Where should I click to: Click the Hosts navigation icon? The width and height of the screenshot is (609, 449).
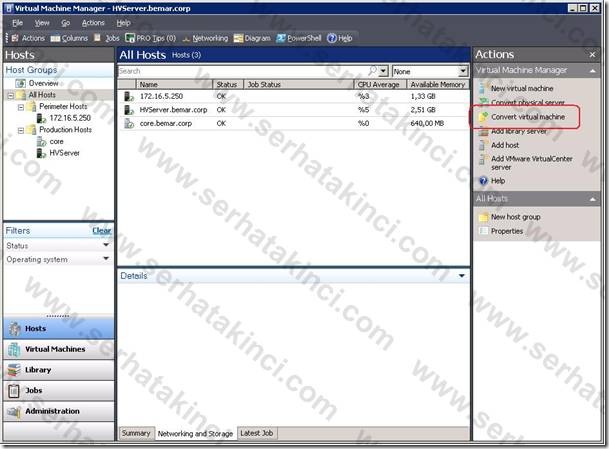click(x=15, y=329)
